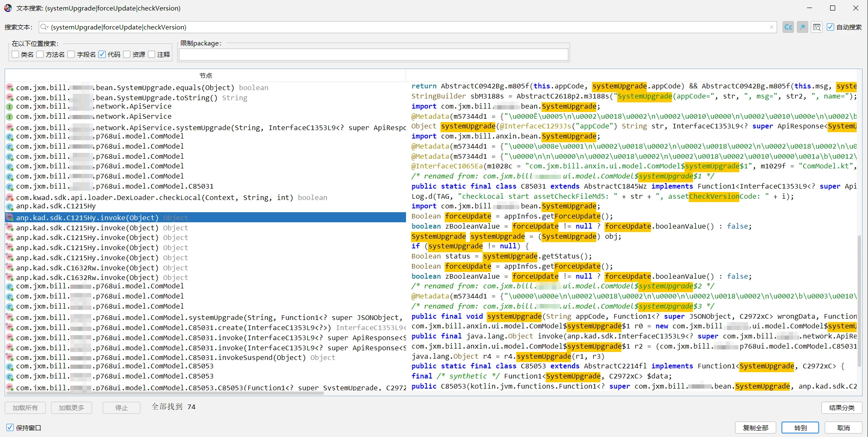Click the 全部找到 74 result count text
The image size is (868, 437).
click(173, 407)
